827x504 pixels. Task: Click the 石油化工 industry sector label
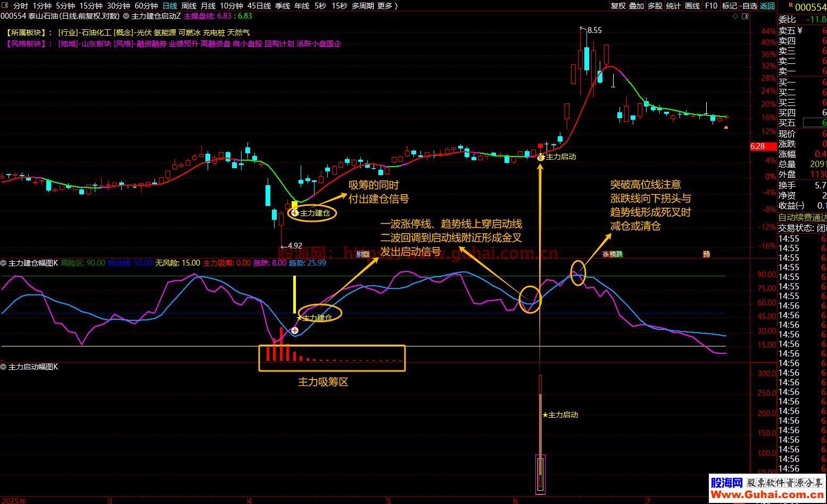coord(96,32)
